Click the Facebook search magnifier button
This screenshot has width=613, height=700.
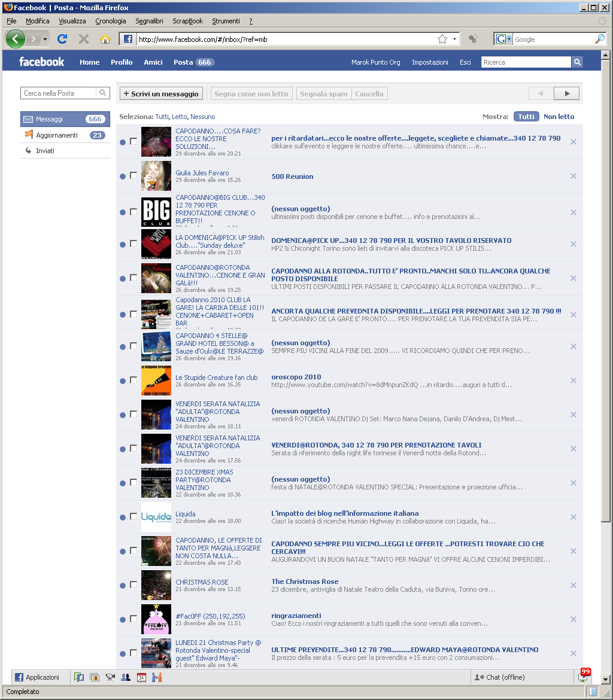click(x=577, y=62)
